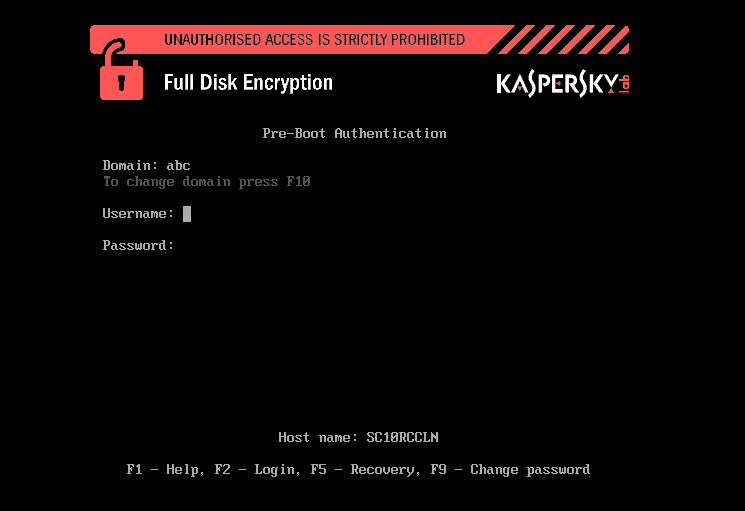
Task: Click the red 'lab' mark beside Kaspersky
Action: point(624,84)
